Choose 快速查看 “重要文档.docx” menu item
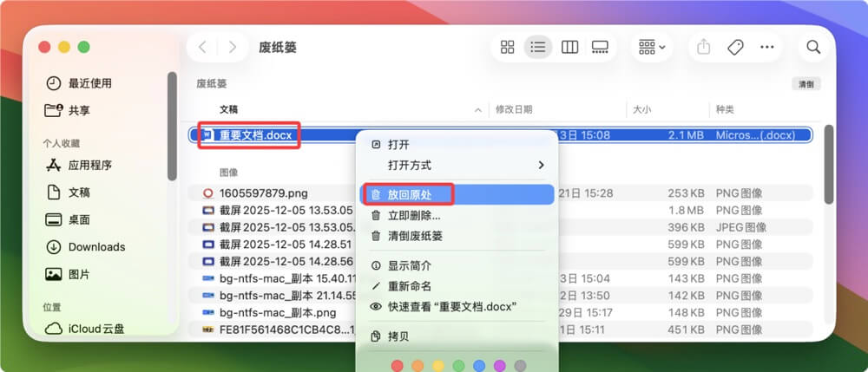Viewport: 868px width, 372px height. tap(457, 306)
